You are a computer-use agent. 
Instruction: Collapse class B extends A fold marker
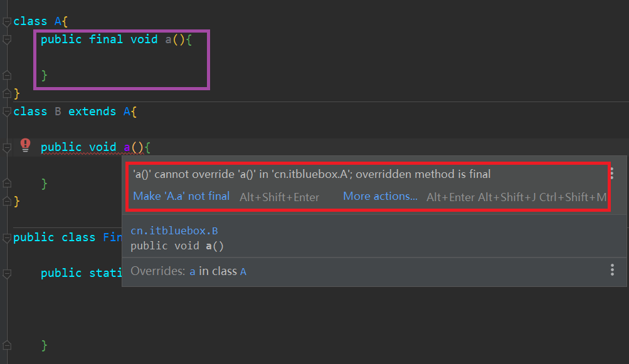[x=7, y=112]
